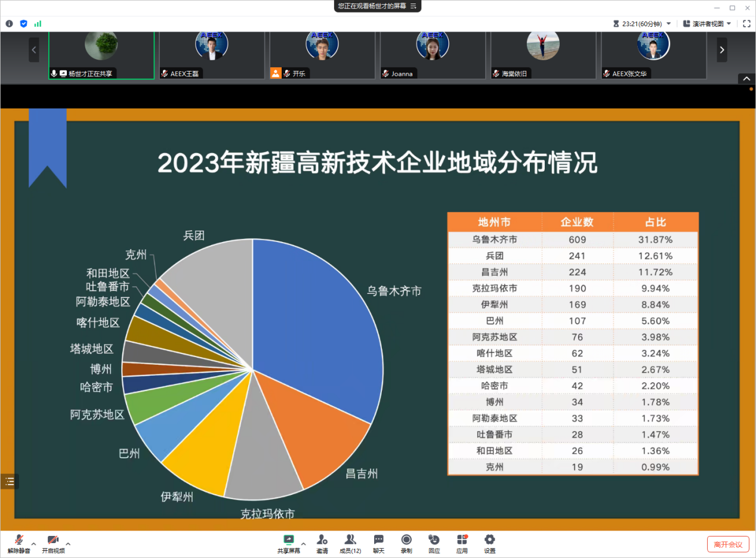Inspect the green network quality bars
Viewport: 756px width, 558px height.
(x=38, y=23)
